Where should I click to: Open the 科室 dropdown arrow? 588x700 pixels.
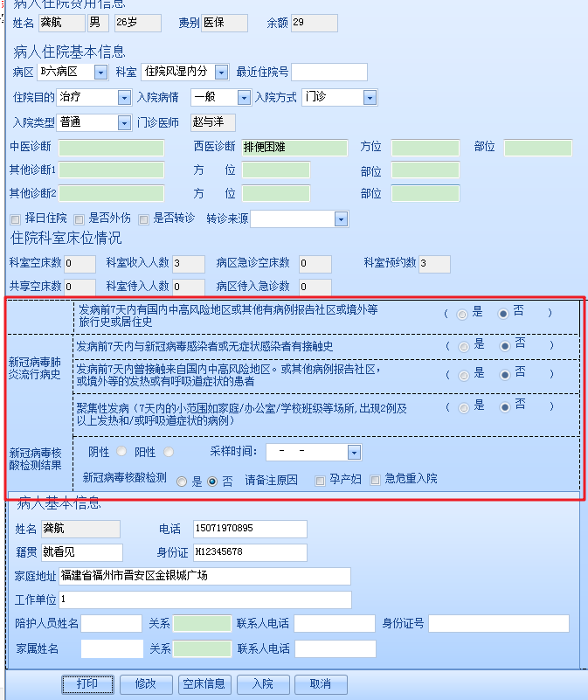pyautogui.click(x=221, y=72)
